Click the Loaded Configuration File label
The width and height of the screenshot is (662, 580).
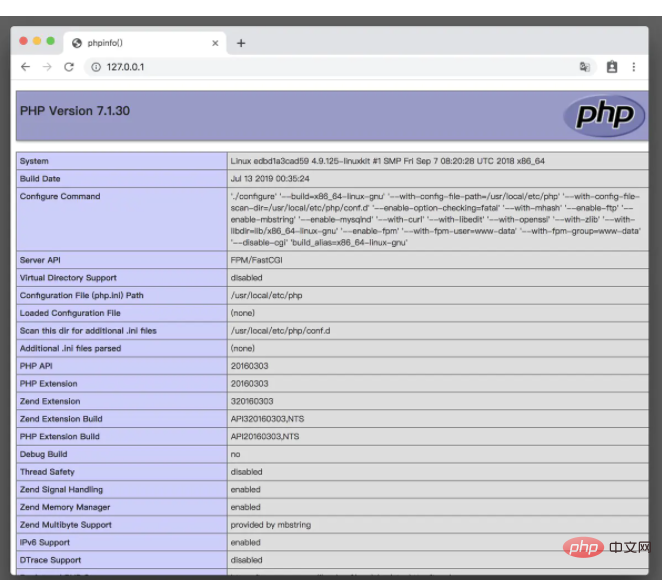(x=69, y=313)
